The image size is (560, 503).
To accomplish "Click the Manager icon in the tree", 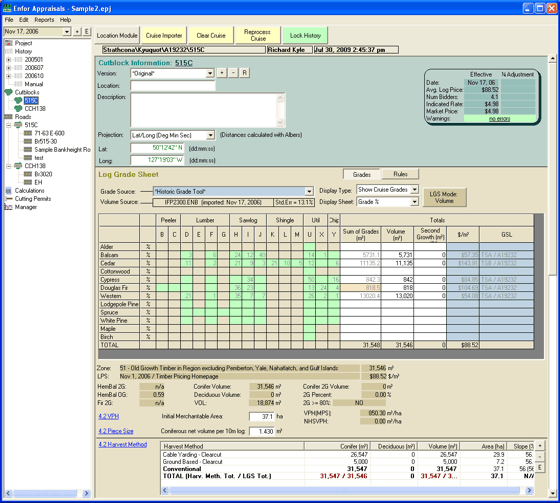I will [9, 207].
